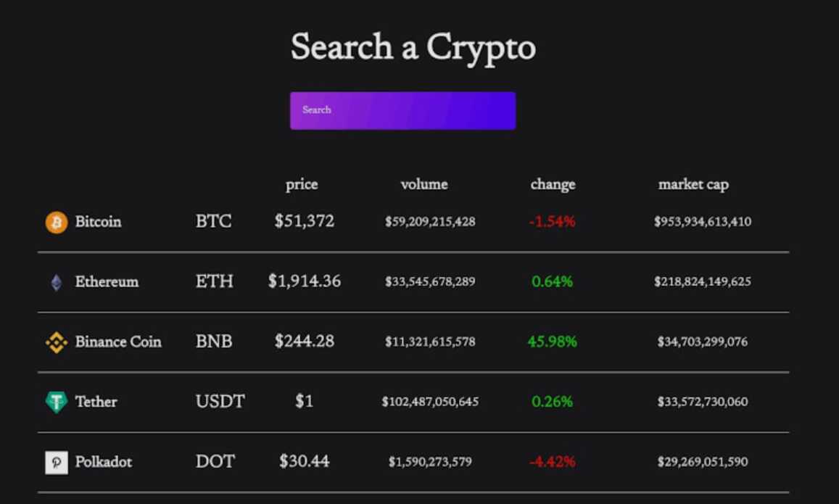Screen dimensions: 839x504
Task: Click the market cap column header
Action: [x=693, y=185]
